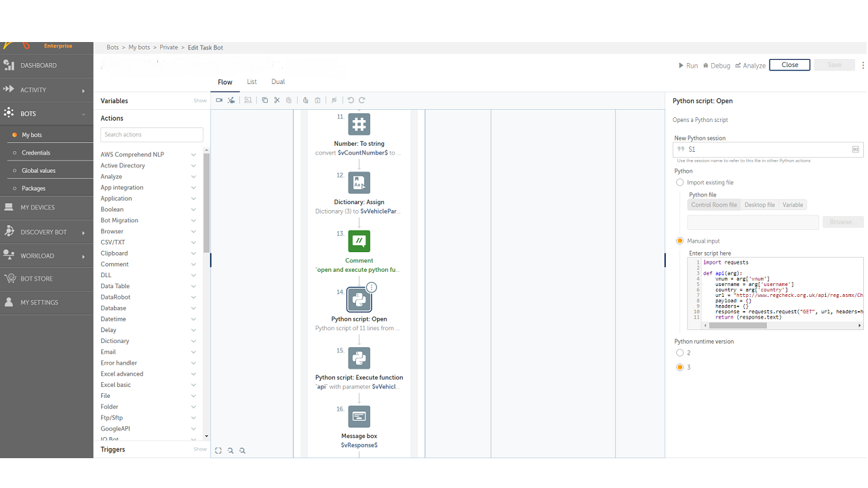Click the undo arrow icon
Viewport: 868px width, 488px height.
pos(351,100)
